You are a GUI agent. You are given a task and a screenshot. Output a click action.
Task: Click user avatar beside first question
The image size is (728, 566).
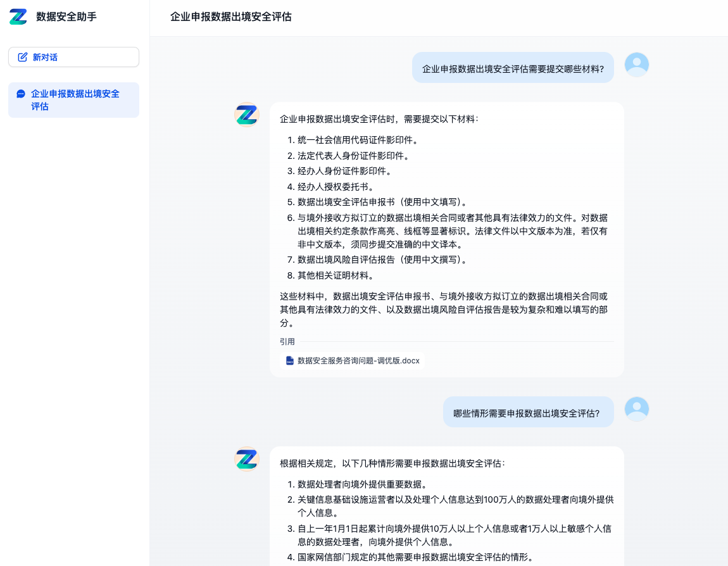click(x=637, y=65)
